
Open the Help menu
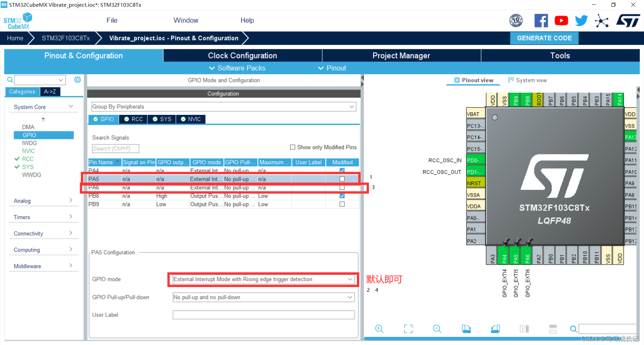point(247,20)
